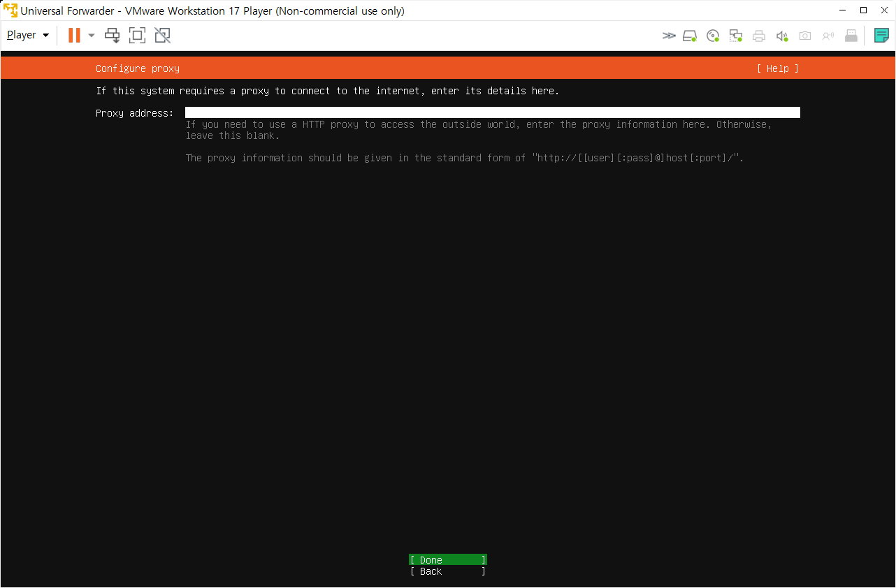Maximize the VMware Player window
The image size is (896, 588).
864,10
